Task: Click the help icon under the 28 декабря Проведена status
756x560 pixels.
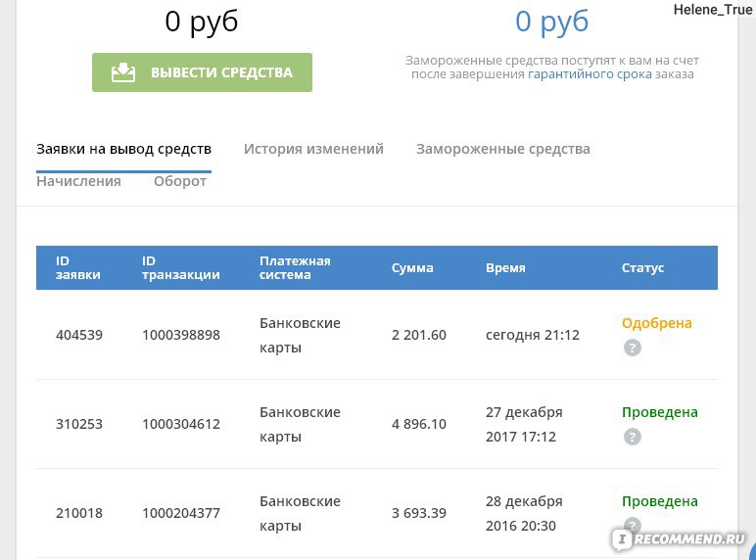Action: 633,525
